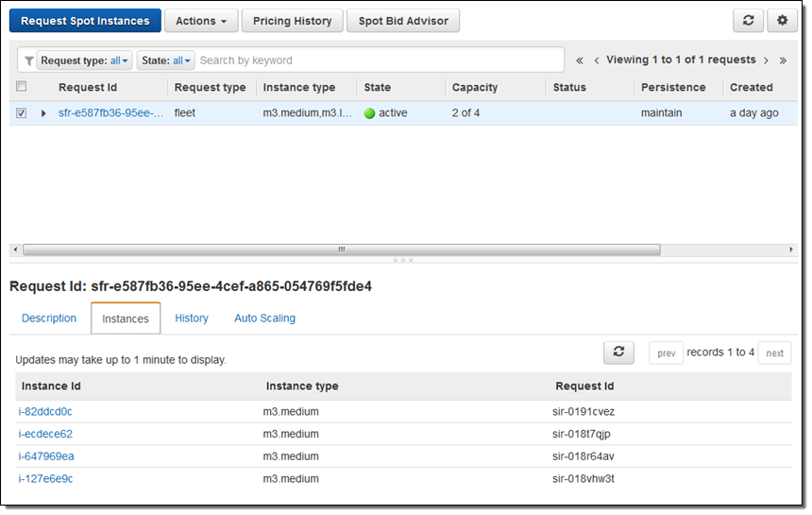Go to first page of requests
This screenshot has width=812, height=515.
pos(580,60)
